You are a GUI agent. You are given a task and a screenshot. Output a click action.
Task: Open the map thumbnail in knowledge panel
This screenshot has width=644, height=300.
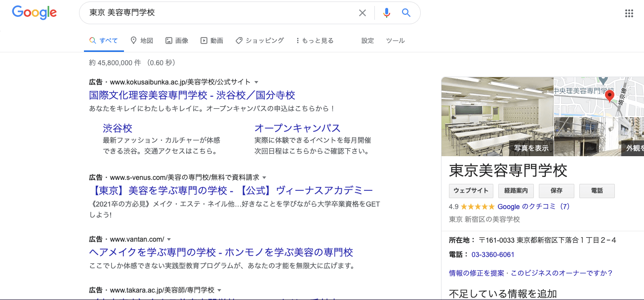pos(599,97)
